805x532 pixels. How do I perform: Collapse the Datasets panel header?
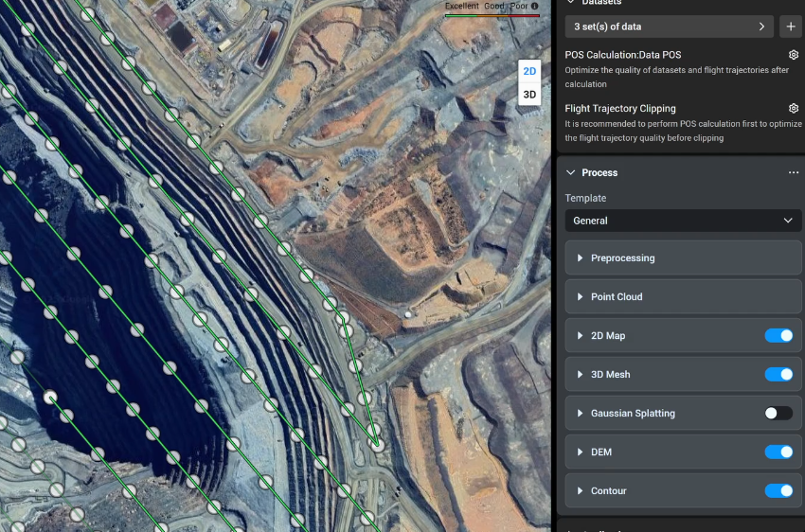click(x=570, y=3)
